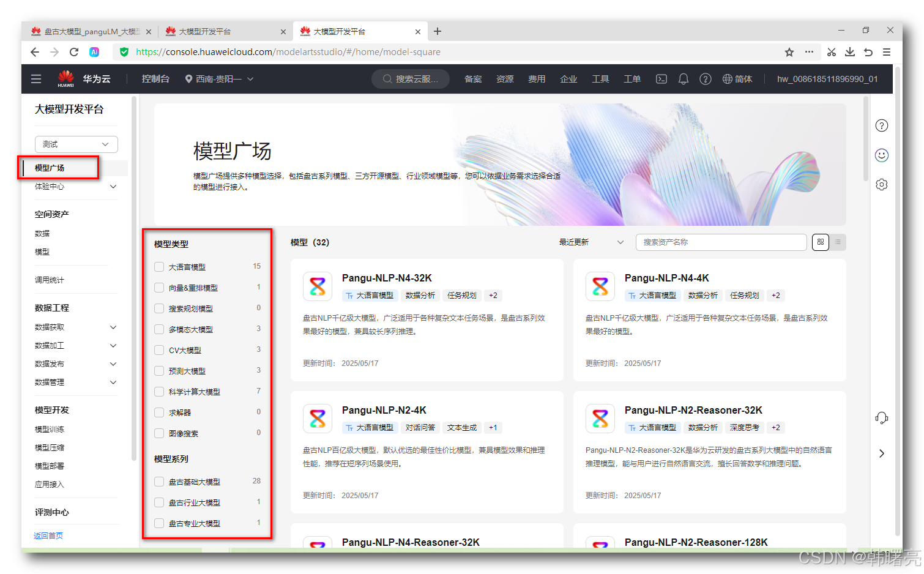
Task: Check the 科学计算大模型 filter
Action: 159,392
